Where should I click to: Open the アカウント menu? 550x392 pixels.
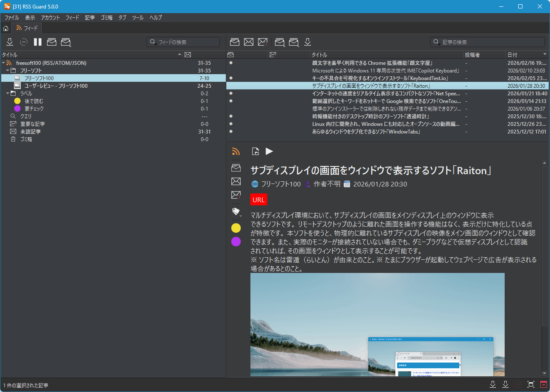tap(50, 17)
